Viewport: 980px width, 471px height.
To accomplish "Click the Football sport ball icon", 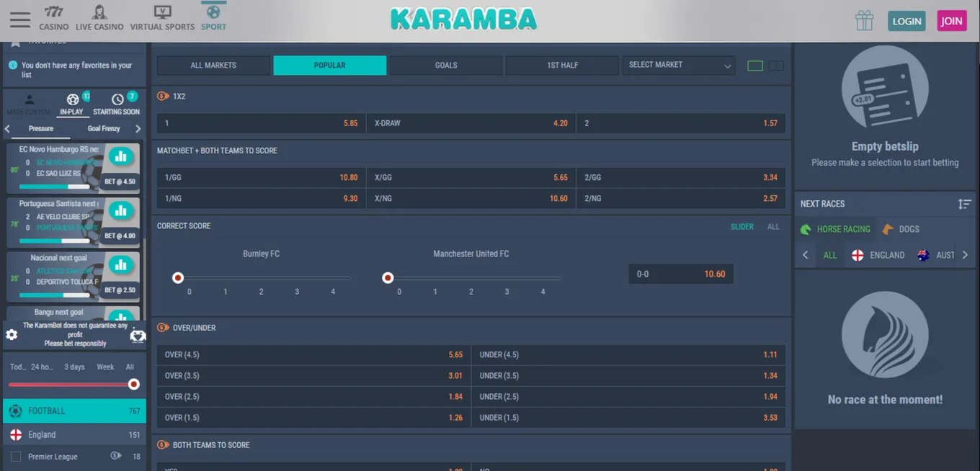I will (x=15, y=411).
